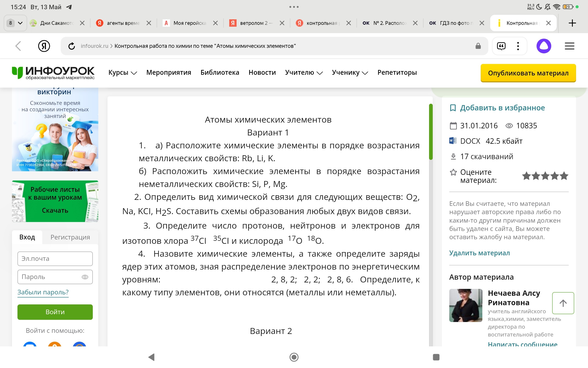Click author name 'Нечаева Алсу Ринатовна'
This screenshot has width=588, height=368.
coord(514,298)
